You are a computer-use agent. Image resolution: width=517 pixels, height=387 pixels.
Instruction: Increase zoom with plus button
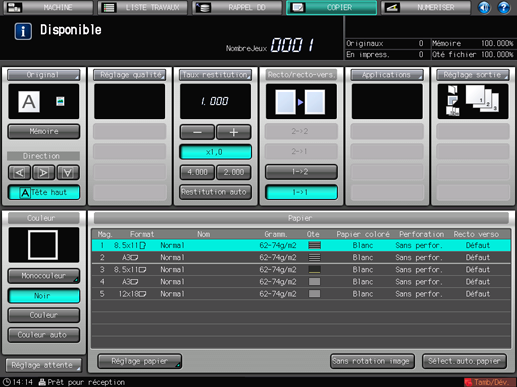pyautogui.click(x=234, y=132)
